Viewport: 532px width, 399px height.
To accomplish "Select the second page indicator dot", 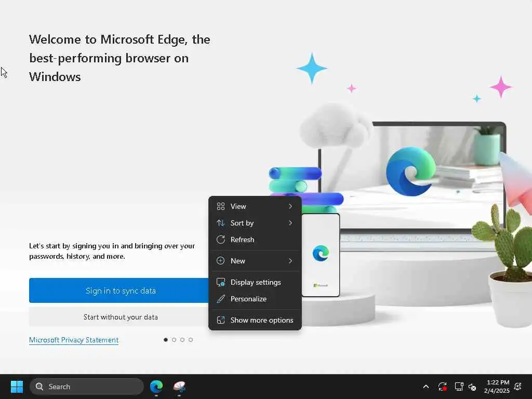I will tap(174, 340).
